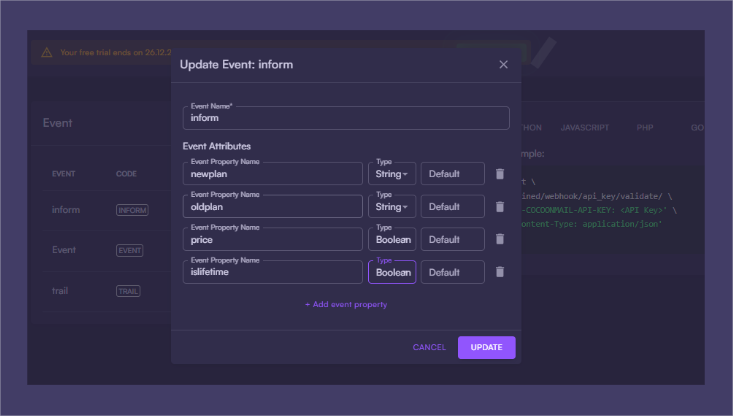The width and height of the screenshot is (733, 416).
Task: Select the price property name field
Action: point(273,240)
